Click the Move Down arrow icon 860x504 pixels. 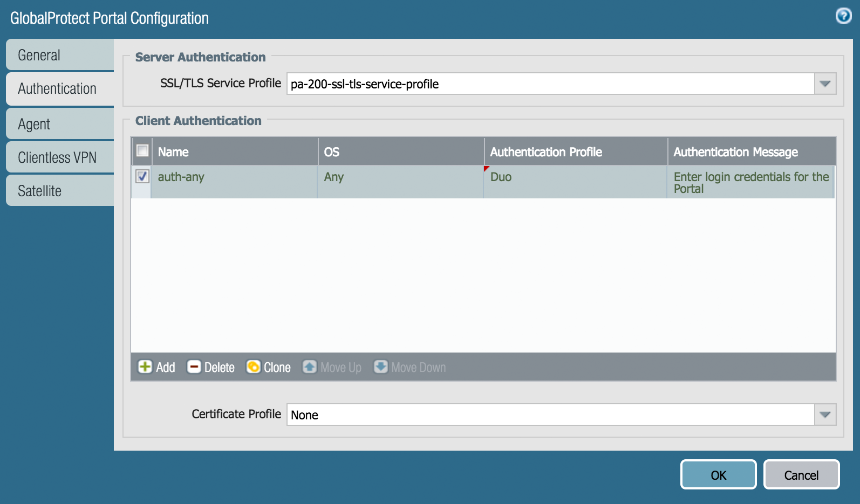pyautogui.click(x=381, y=367)
